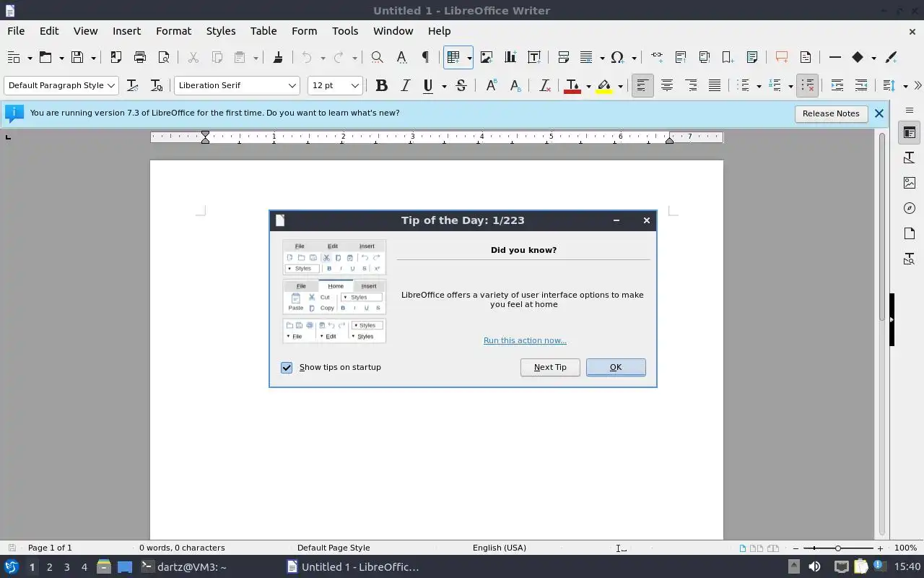Click Clear Direct Formatting icon
The image size is (924, 578).
(x=545, y=85)
